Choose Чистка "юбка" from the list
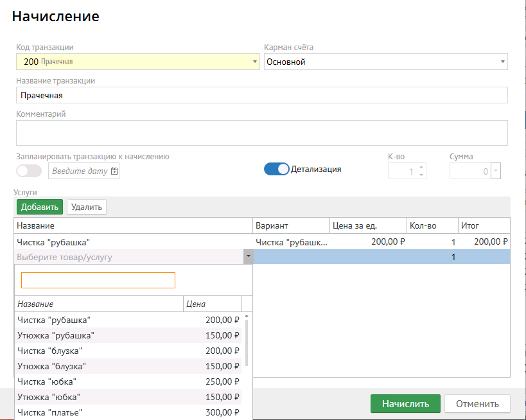This screenshot has height=420, width=526. pos(48,381)
